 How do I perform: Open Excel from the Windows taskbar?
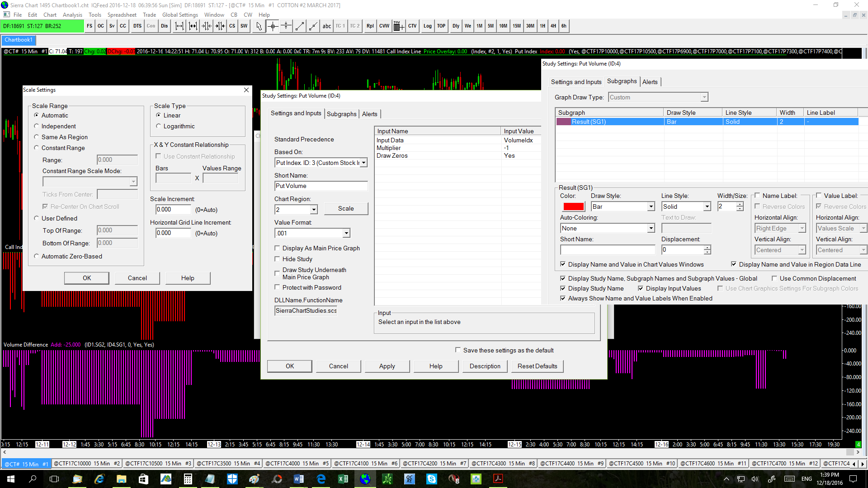(x=343, y=479)
